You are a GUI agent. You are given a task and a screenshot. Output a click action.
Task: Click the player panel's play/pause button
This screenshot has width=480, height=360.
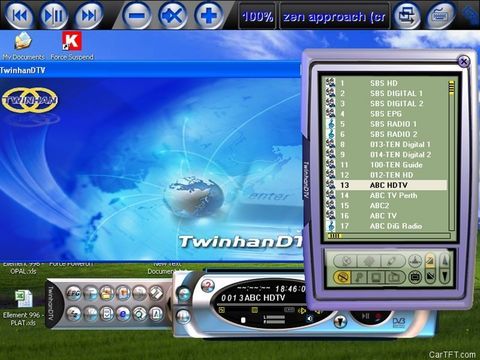[365, 315]
